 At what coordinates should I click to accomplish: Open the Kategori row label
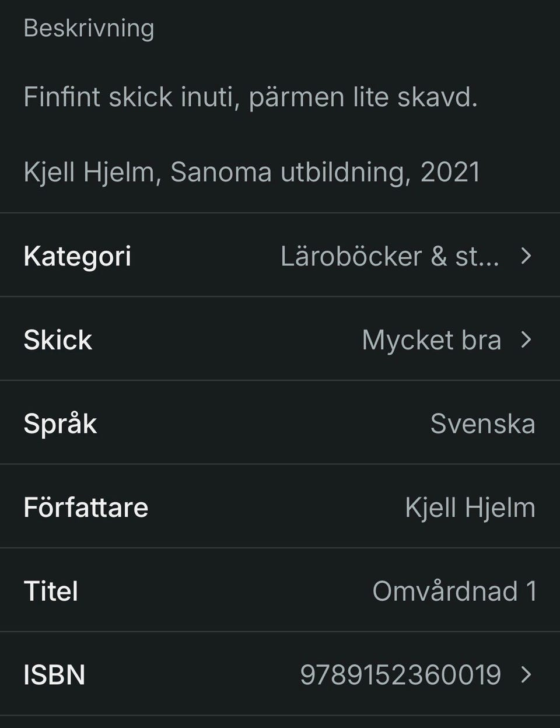[78, 256]
